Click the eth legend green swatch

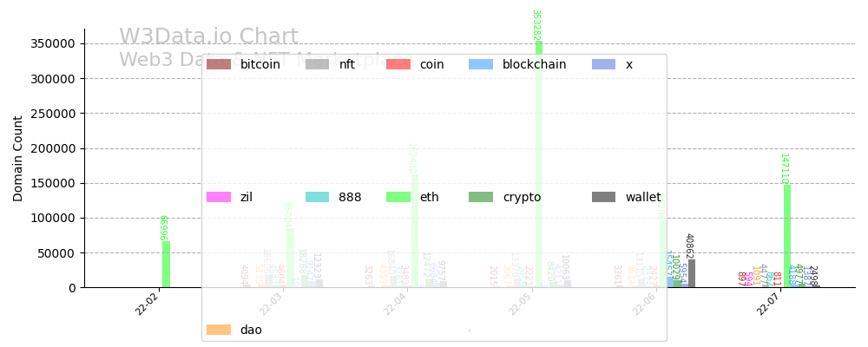pyautogui.click(x=398, y=197)
